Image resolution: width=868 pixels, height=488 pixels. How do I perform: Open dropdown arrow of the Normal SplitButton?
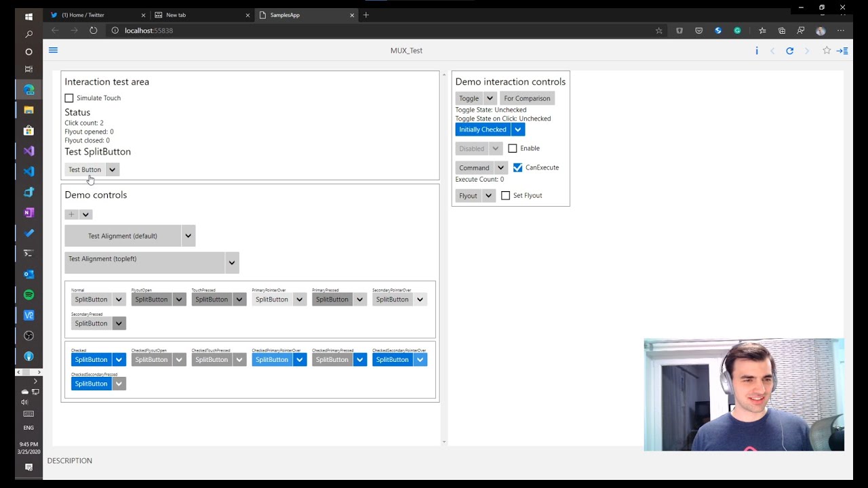[119, 300]
